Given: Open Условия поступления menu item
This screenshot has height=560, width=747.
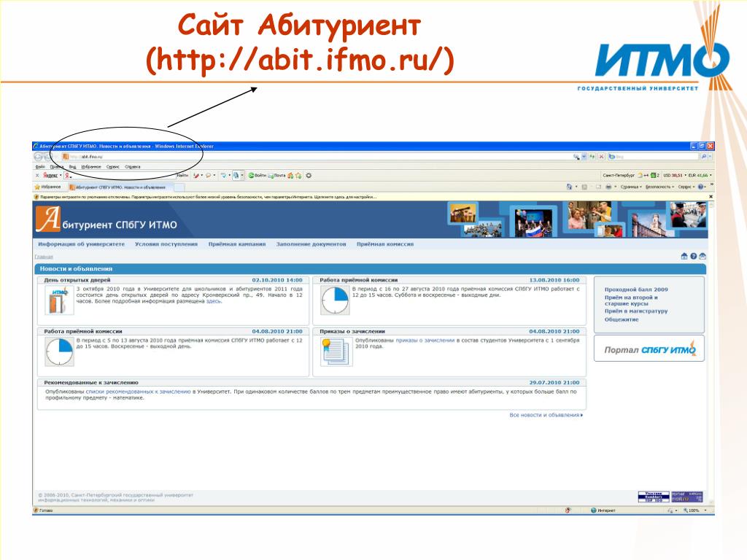Looking at the screenshot, I should [166, 244].
